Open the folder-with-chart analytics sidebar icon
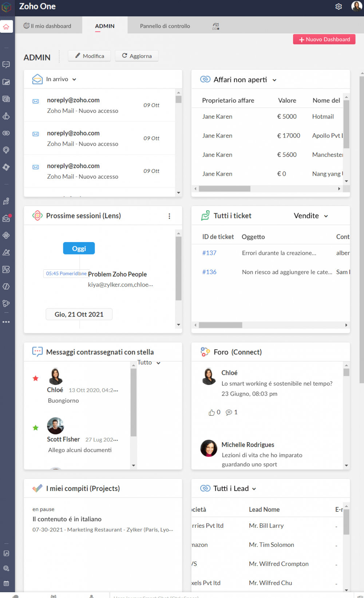The image size is (364, 598). (x=6, y=82)
